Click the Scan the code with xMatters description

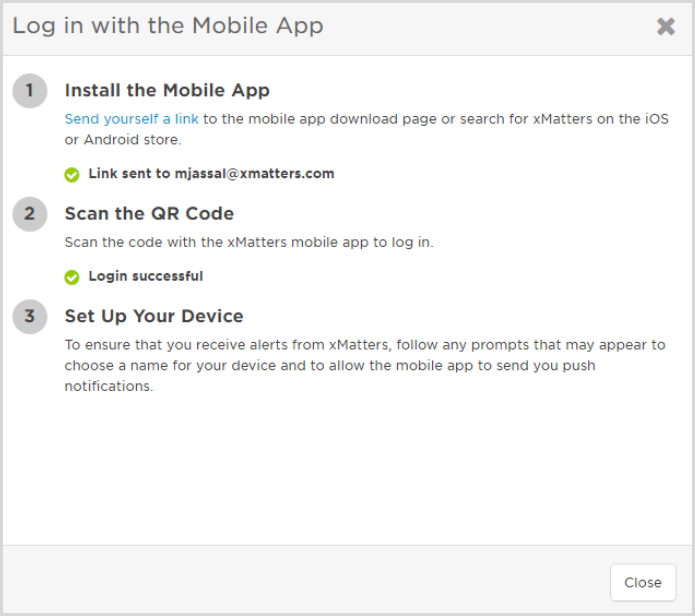point(249,242)
